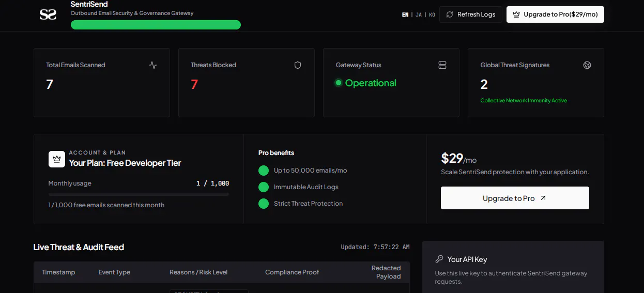Click the Monthly usage progress bar
This screenshot has width=644, height=293.
coord(139,194)
